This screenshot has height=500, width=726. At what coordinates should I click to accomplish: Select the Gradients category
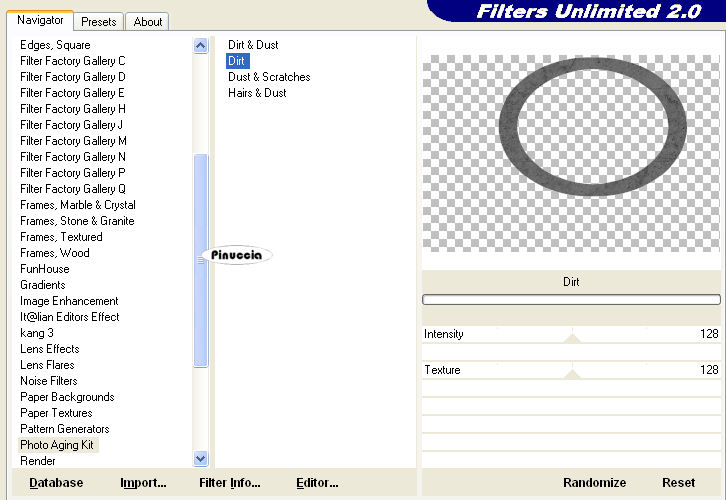(43, 285)
